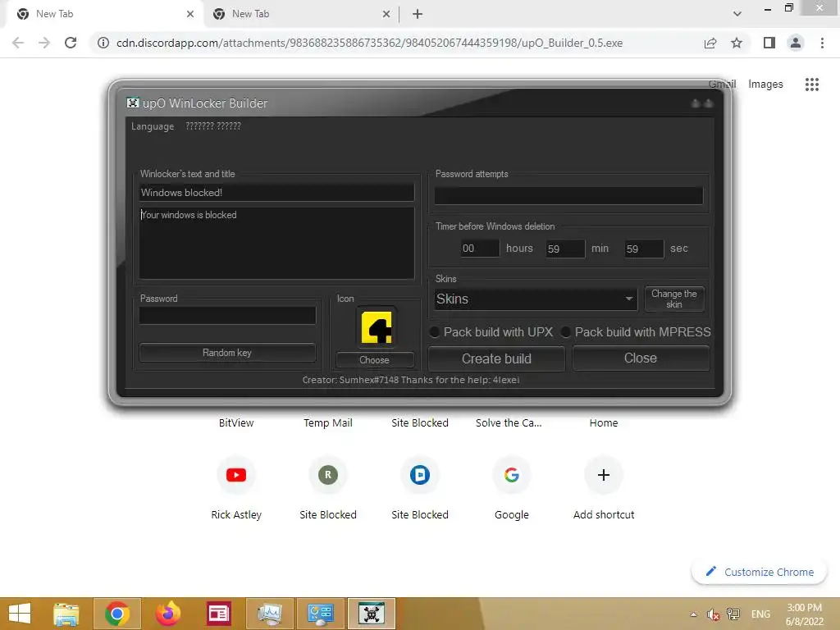
Task: Click the Your windows is blocked text area
Action: (276, 243)
